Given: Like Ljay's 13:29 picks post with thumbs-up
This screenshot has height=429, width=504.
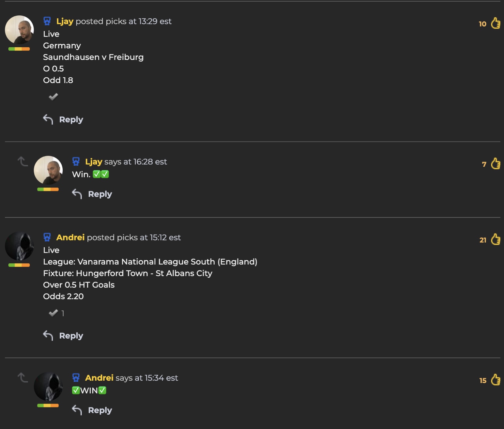Looking at the screenshot, I should click(x=496, y=23).
